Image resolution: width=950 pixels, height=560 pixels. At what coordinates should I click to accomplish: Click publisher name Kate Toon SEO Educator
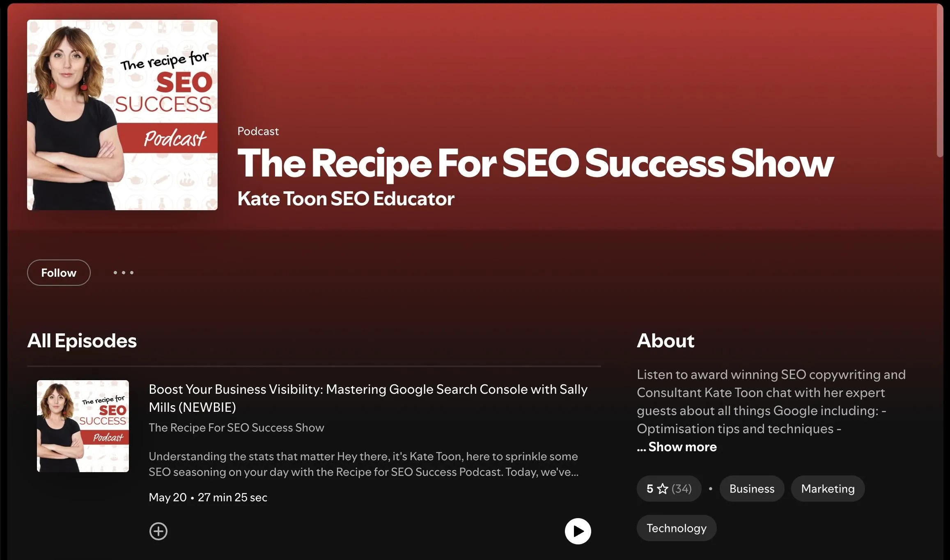(x=346, y=199)
